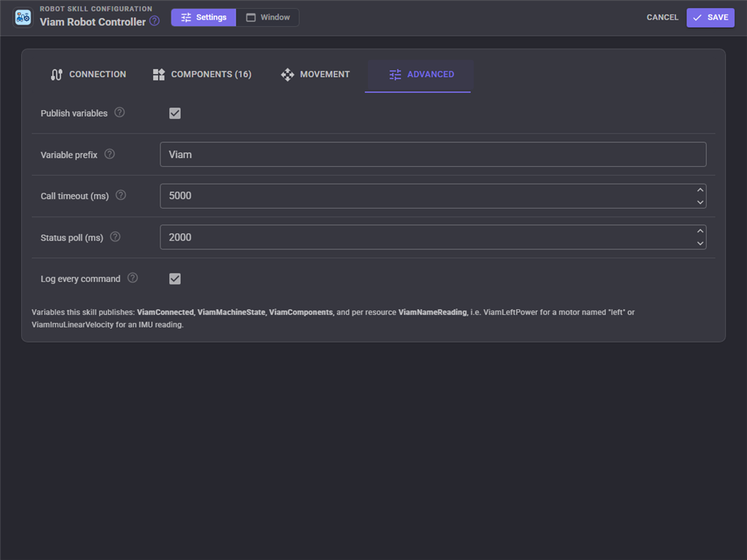Open help icon beside Viam Robot Controller title
Screen dimensions: 747x560
(x=155, y=21)
